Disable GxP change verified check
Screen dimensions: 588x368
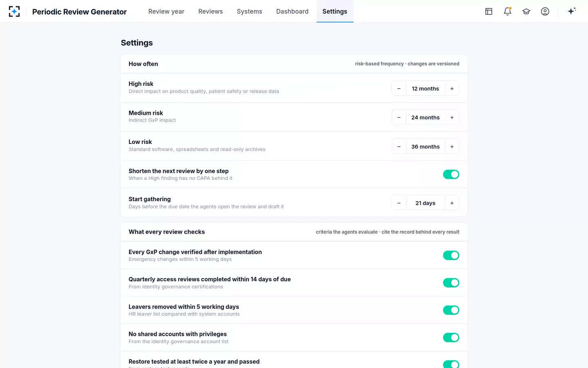[x=451, y=256]
